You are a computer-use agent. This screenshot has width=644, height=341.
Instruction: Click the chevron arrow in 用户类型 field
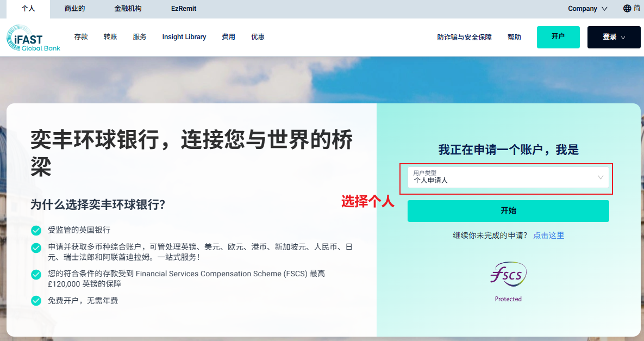click(601, 177)
